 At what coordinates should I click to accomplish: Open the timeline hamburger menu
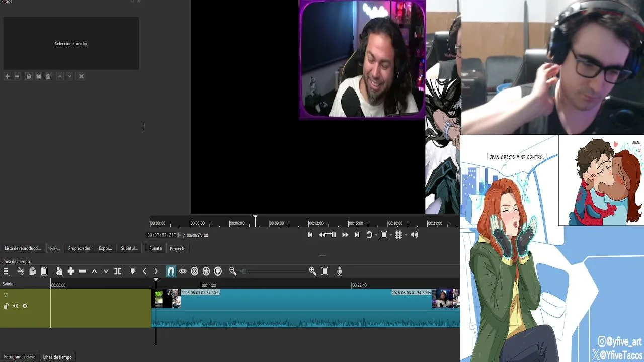[x=6, y=271]
